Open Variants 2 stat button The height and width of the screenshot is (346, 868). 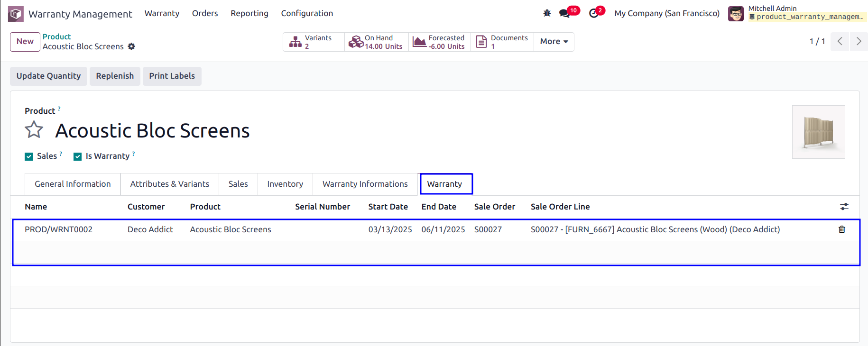point(314,42)
